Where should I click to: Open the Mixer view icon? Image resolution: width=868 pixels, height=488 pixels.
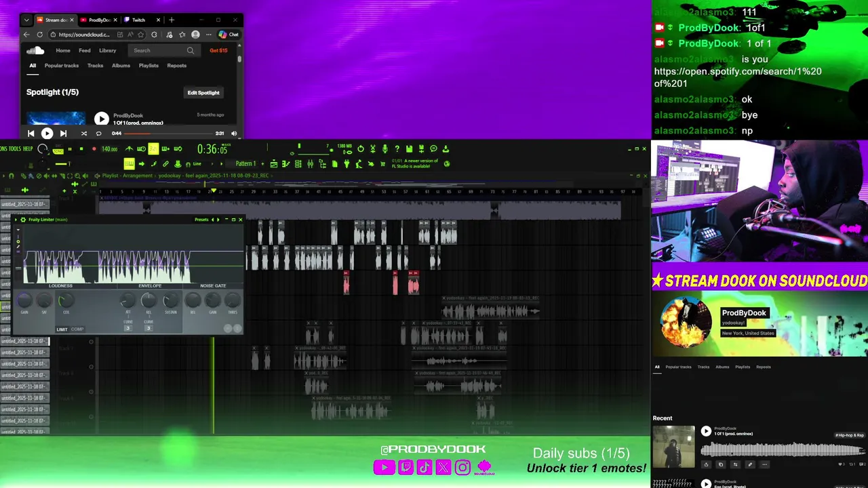tap(310, 163)
